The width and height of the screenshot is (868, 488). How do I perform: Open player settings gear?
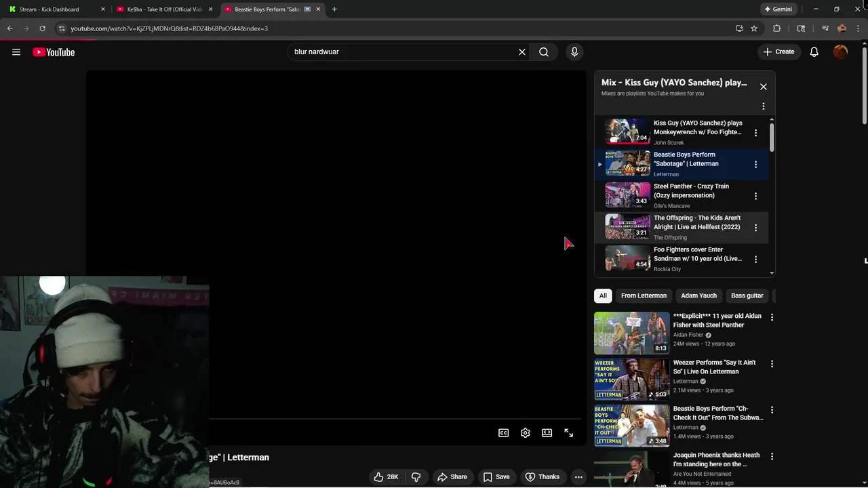pos(525,433)
